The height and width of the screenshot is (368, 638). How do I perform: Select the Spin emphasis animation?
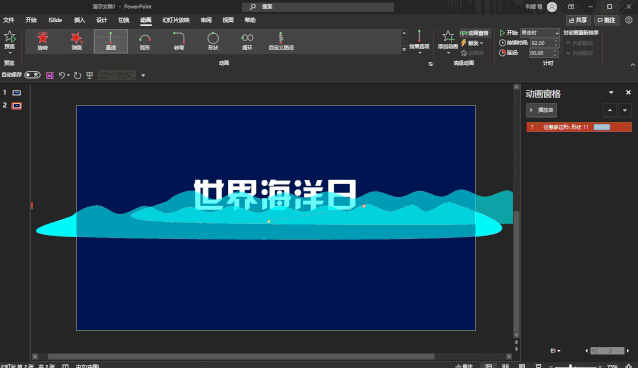(x=43, y=41)
